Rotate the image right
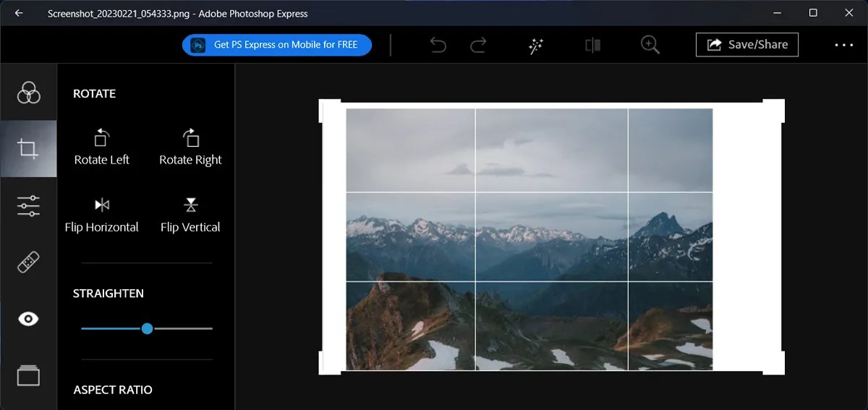 tap(190, 148)
